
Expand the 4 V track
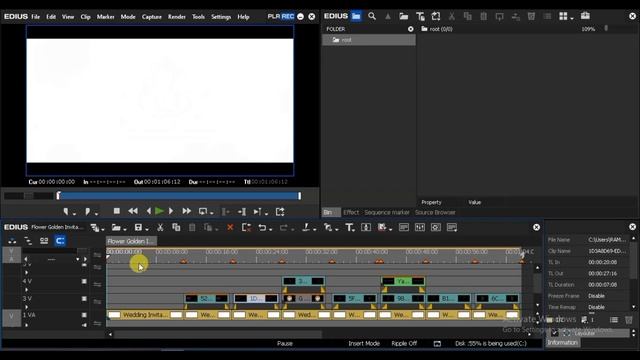click(x=27, y=289)
